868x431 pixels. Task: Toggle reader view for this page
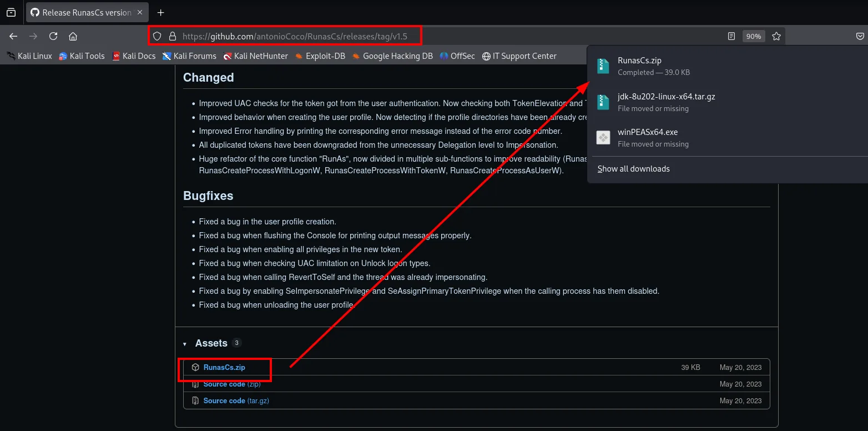pyautogui.click(x=731, y=36)
